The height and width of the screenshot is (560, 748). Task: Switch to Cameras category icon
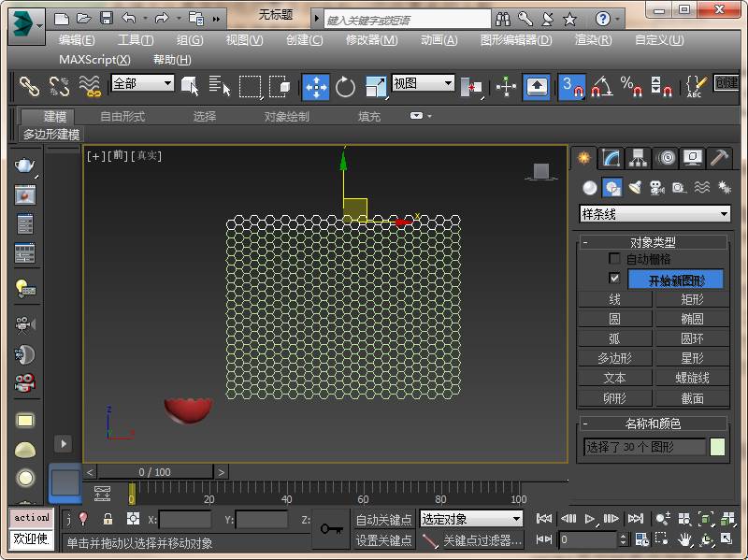point(657,188)
